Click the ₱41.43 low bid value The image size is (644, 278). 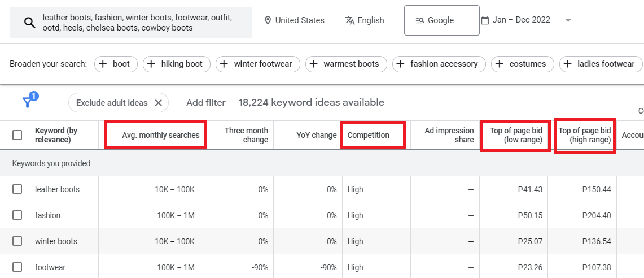pos(530,189)
